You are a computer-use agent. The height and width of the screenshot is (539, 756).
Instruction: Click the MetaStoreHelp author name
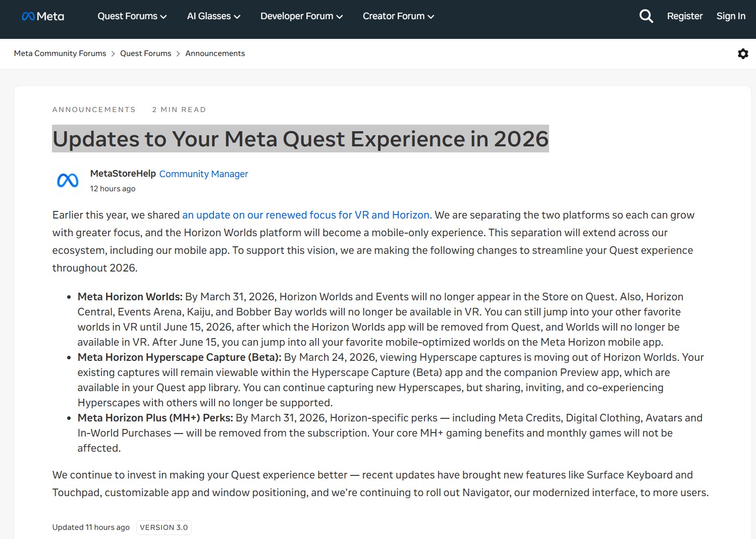123,174
